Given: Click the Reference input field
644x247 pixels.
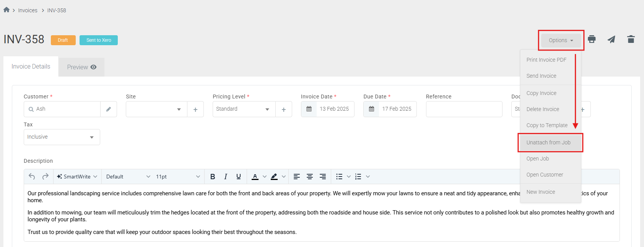Looking at the screenshot, I should [464, 109].
